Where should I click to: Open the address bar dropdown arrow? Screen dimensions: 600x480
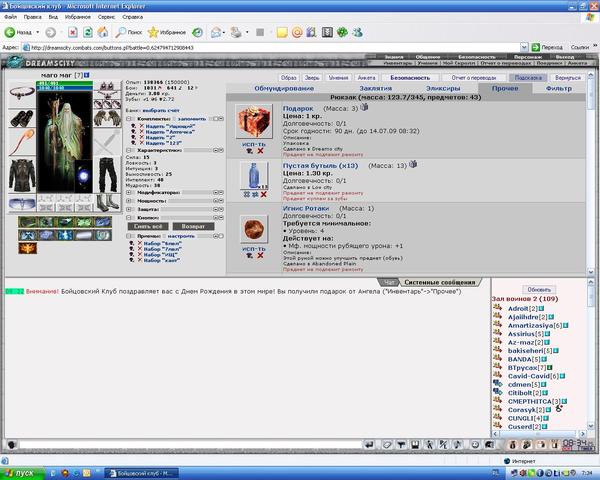coord(524,47)
